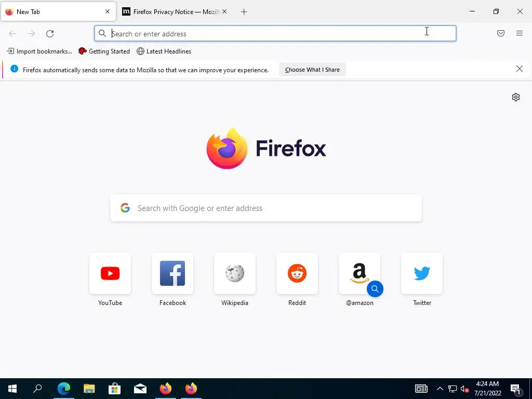This screenshot has height=399, width=532.
Task: Open the Windows Start menu
Action: [x=12, y=389]
